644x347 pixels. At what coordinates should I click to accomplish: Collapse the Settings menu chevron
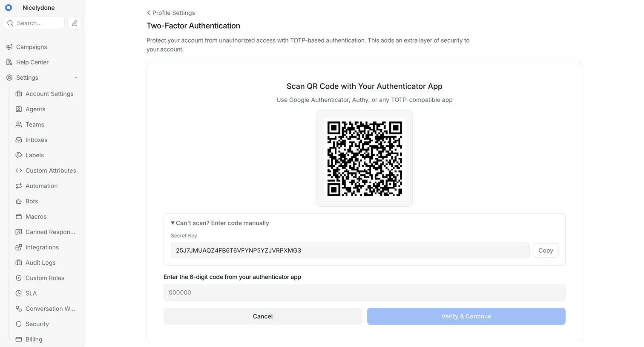click(x=76, y=78)
